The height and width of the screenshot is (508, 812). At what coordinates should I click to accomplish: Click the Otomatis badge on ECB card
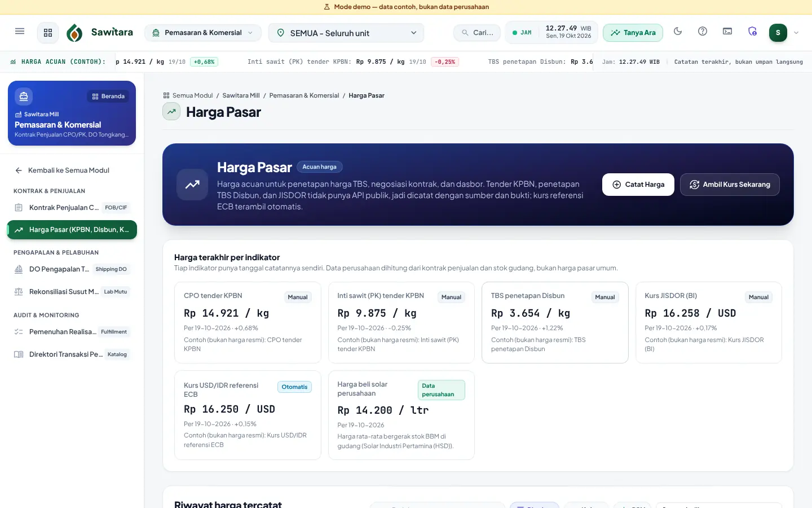pos(294,387)
